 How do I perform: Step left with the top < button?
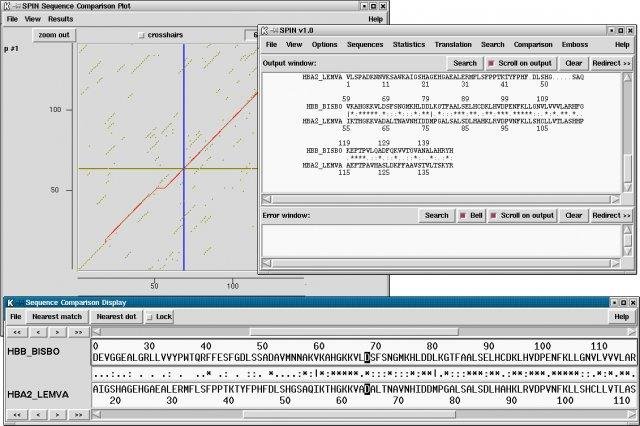(39, 331)
